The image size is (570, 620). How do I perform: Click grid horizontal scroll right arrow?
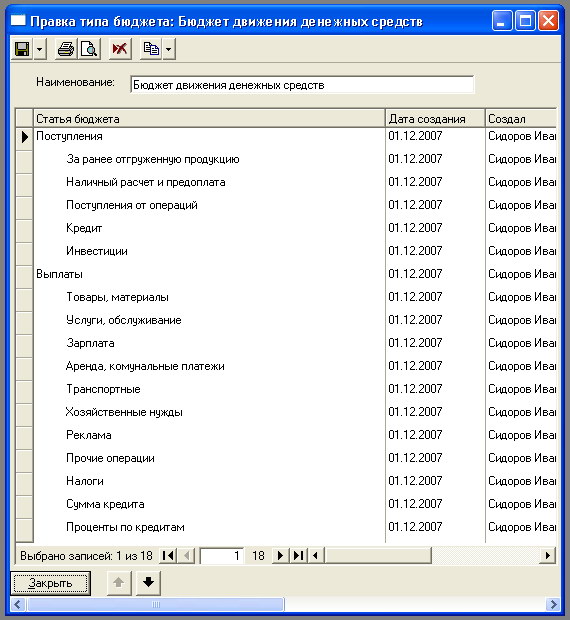pyautogui.click(x=547, y=556)
